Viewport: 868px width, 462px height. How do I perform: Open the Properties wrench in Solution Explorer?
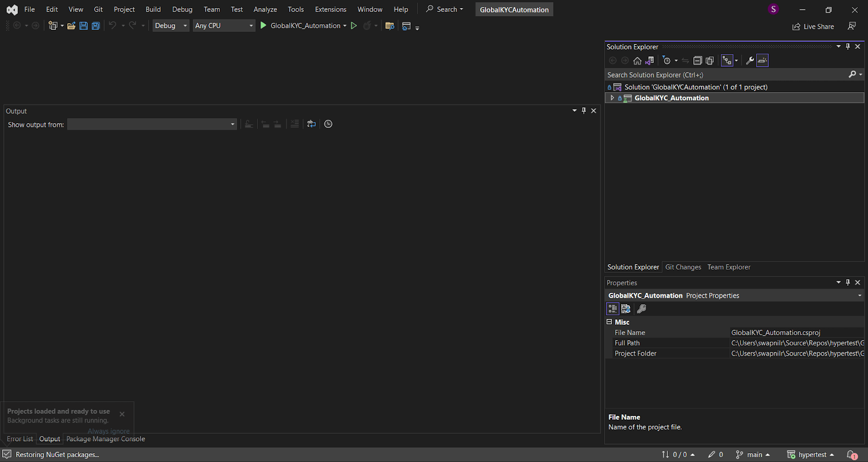[x=750, y=61]
